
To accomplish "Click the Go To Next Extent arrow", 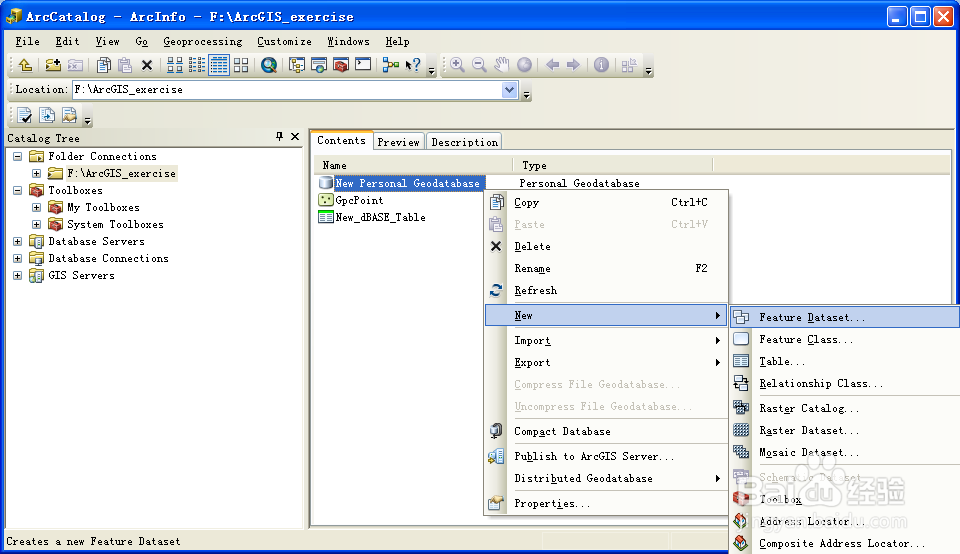I will tap(573, 65).
